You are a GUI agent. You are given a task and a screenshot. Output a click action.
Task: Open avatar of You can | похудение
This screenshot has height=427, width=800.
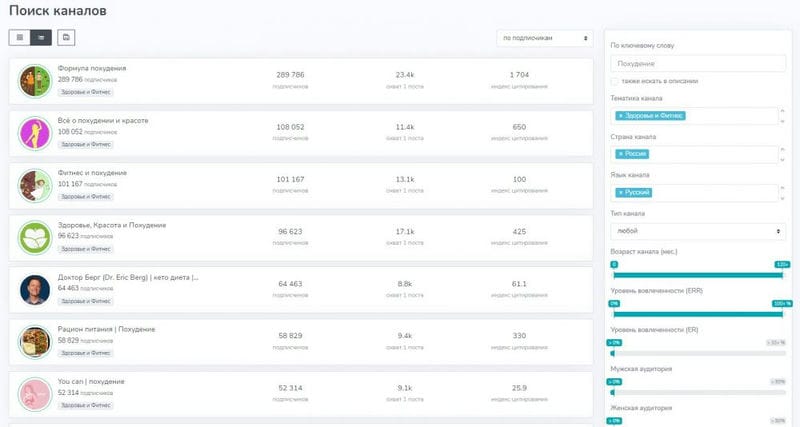pyautogui.click(x=35, y=394)
